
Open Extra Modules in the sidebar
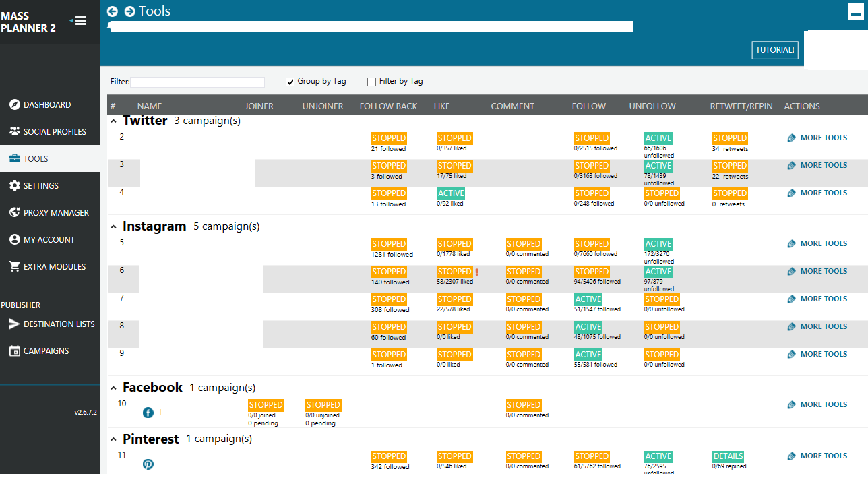(50, 266)
